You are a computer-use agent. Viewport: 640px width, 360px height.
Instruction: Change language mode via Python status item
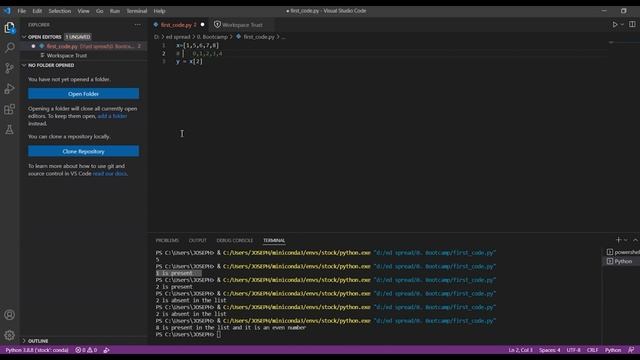(x=613, y=350)
